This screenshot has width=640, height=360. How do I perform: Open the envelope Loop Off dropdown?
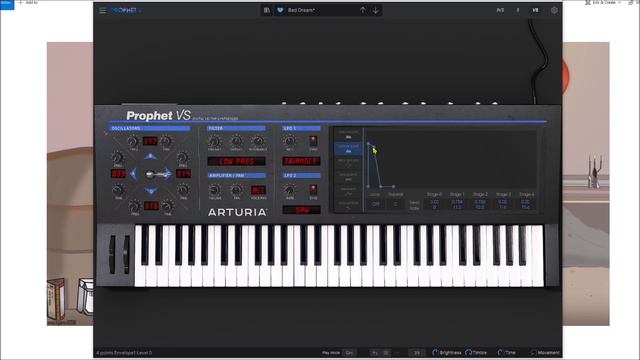(375, 204)
